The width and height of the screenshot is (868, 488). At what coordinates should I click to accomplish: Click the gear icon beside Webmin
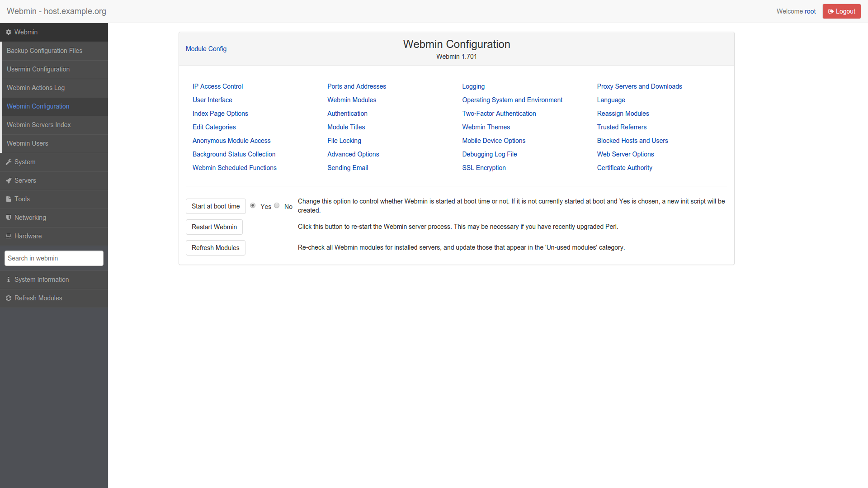point(9,32)
